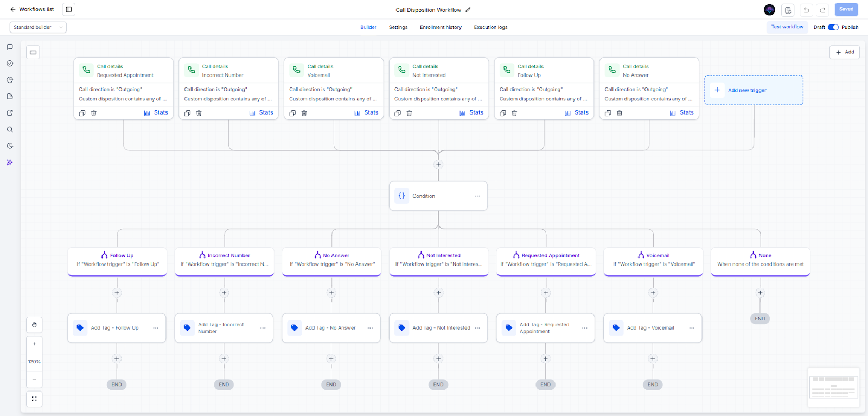This screenshot has width=868, height=416.
Task: Enable the hand pan tool
Action: click(x=34, y=325)
